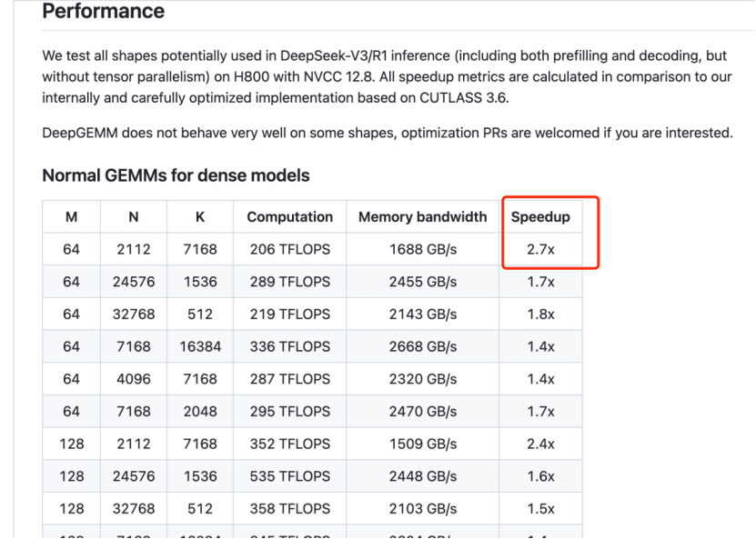Select the 4096 N-value cell
Screen dimensions: 756x539
pos(134,379)
